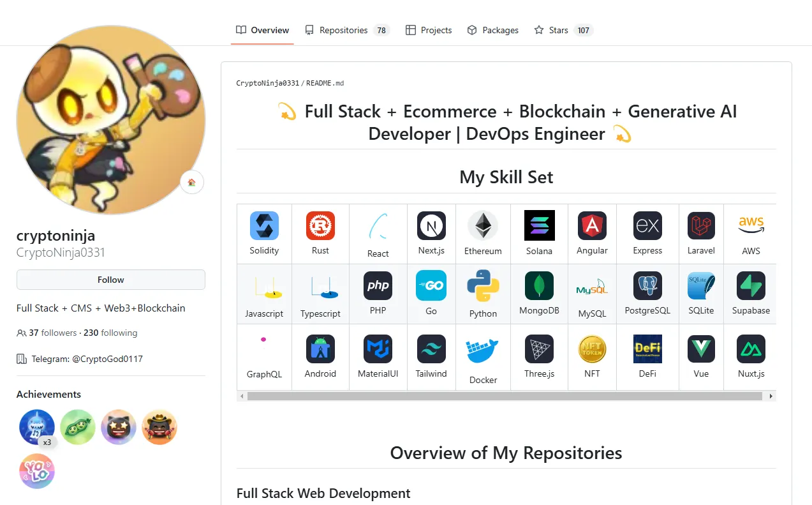
Task: Click the skill table horizontal scrollbar
Action: [505, 396]
